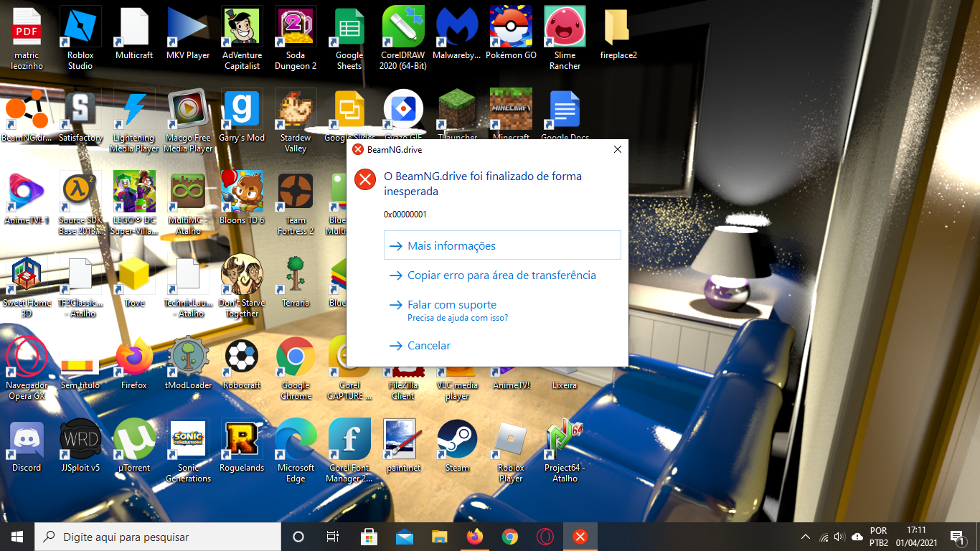Select the Roblox Player icon

pyautogui.click(x=511, y=451)
